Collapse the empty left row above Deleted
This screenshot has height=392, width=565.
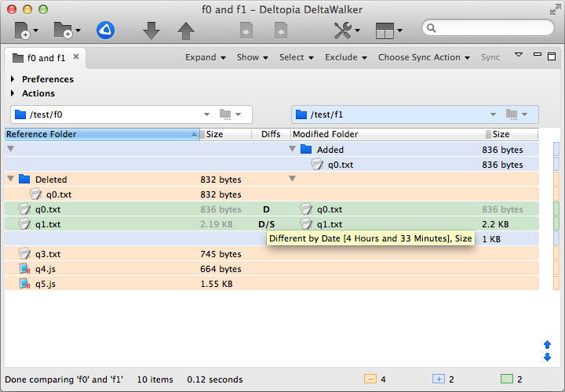11,149
